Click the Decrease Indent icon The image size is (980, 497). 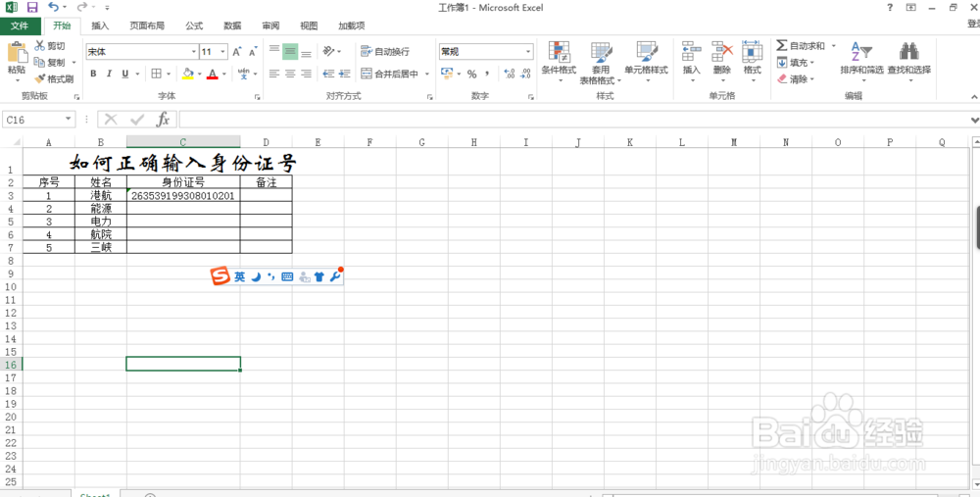tap(328, 74)
